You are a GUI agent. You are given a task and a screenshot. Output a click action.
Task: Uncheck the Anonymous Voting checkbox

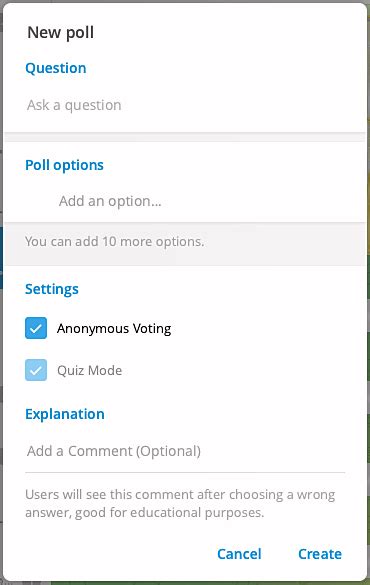36,328
